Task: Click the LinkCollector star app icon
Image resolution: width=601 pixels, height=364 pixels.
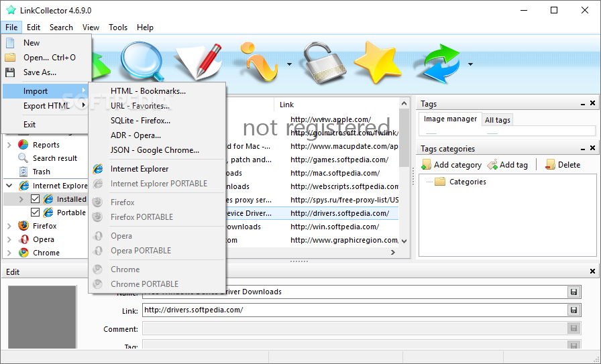Action: pyautogui.click(x=11, y=10)
